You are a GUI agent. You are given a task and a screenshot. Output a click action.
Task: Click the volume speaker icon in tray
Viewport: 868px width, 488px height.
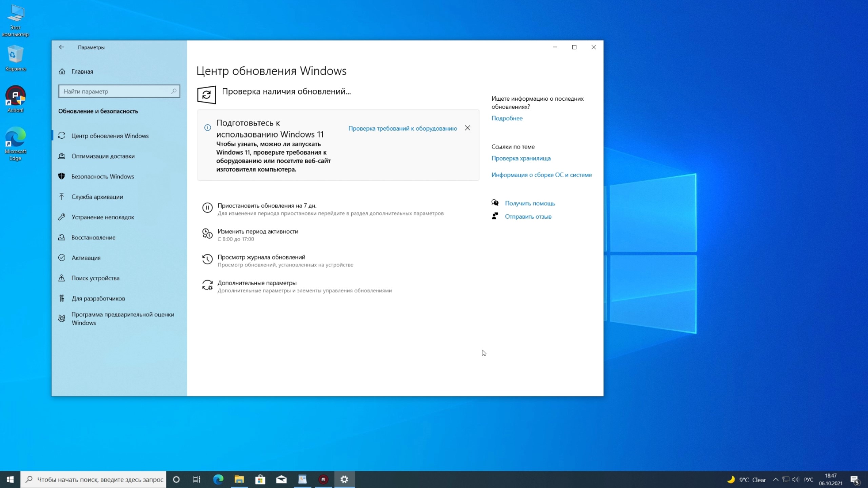[x=795, y=480]
